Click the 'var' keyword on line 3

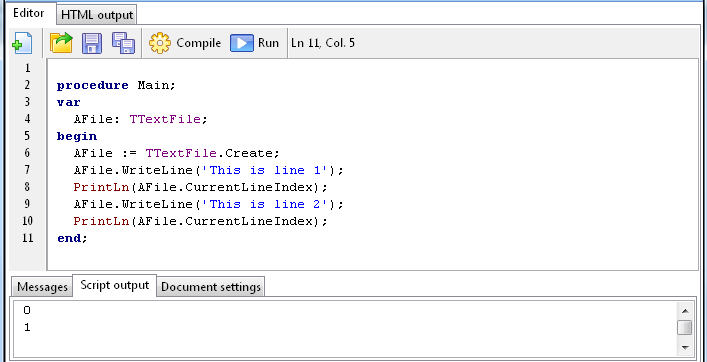coord(69,102)
